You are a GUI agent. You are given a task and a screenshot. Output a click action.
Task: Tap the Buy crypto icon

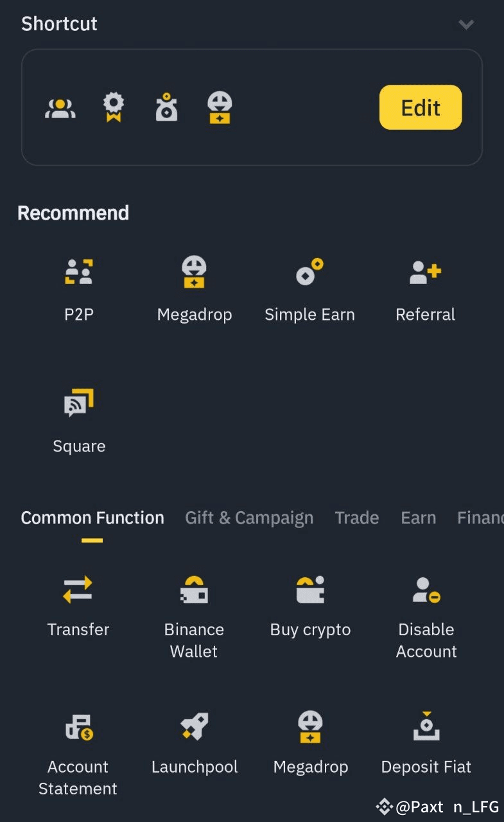pyautogui.click(x=310, y=590)
